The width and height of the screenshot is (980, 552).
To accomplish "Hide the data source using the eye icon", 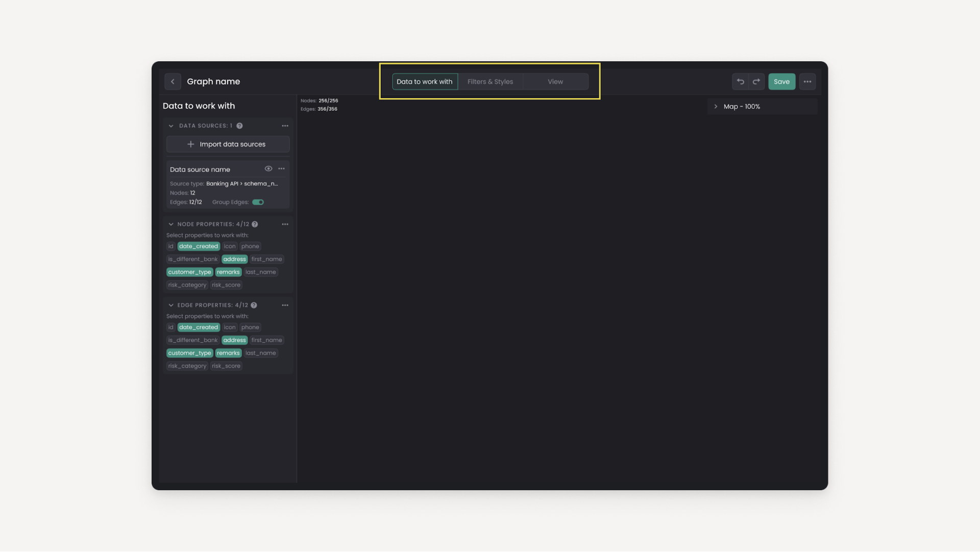I will point(268,169).
